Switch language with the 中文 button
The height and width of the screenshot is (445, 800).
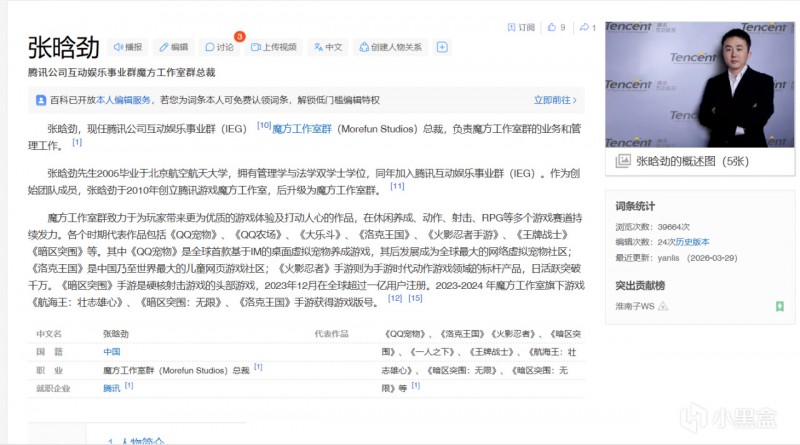click(x=328, y=47)
